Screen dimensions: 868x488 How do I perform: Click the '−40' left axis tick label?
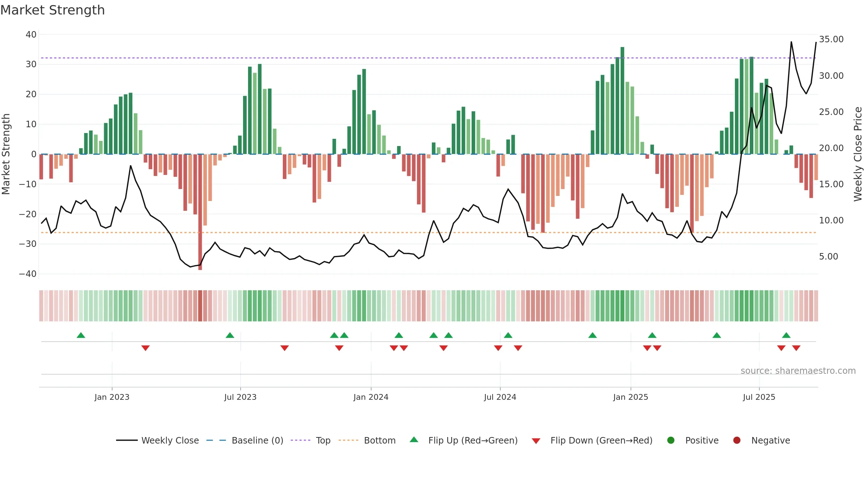28,274
